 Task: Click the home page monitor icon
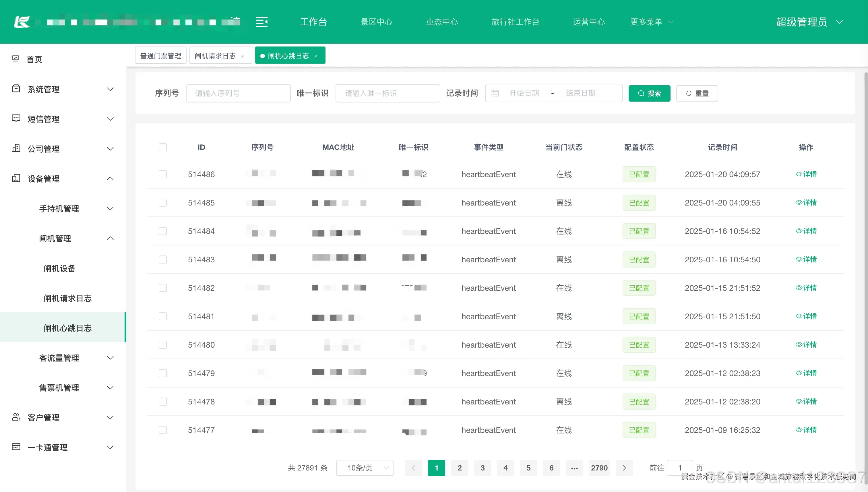[x=15, y=59]
